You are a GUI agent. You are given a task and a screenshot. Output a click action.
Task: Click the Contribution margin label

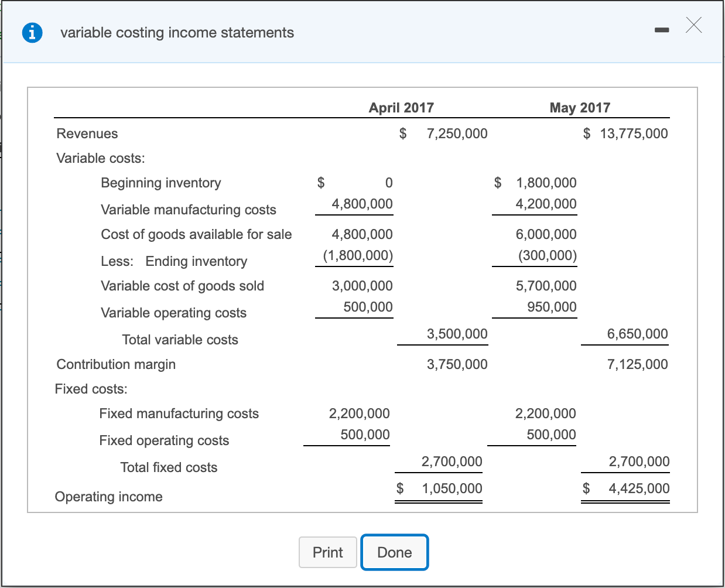pyautogui.click(x=115, y=364)
